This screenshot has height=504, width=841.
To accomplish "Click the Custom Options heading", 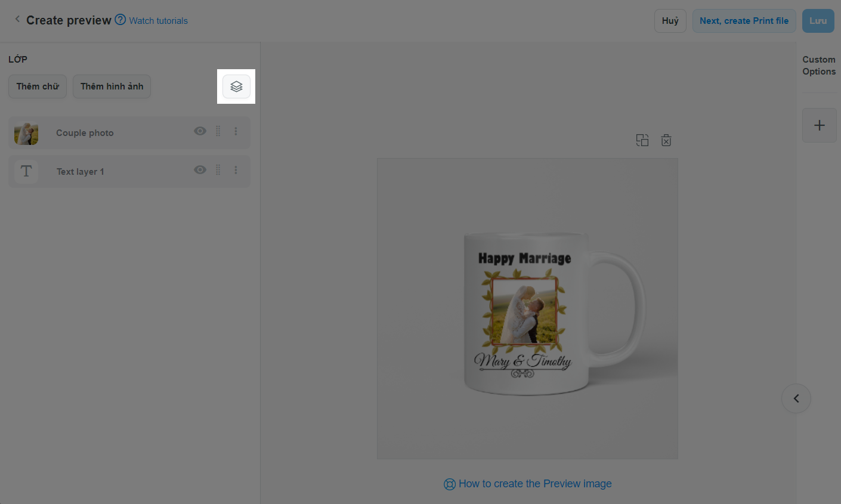I will (819, 66).
